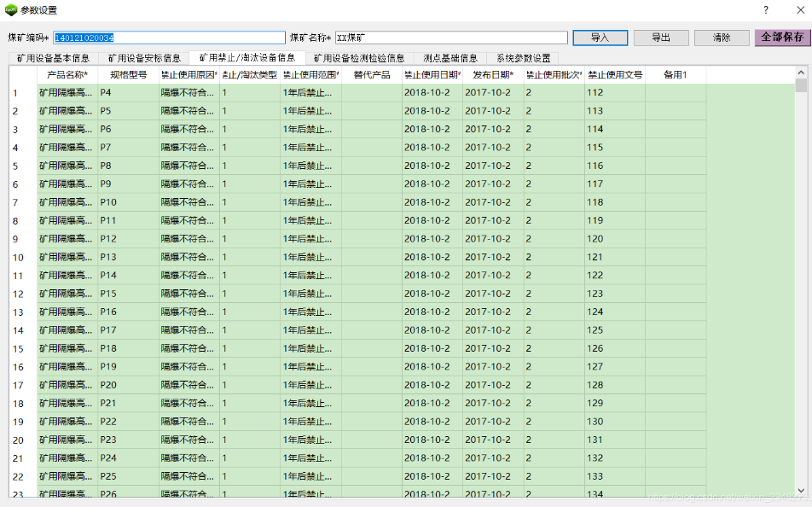Click document number cell 118
This screenshot has width=812, height=507.
coord(615,202)
